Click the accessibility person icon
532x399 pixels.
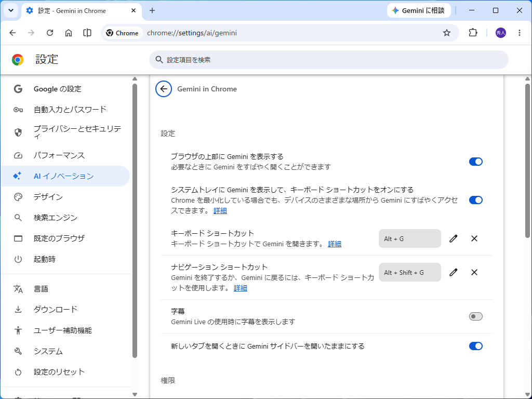18,330
